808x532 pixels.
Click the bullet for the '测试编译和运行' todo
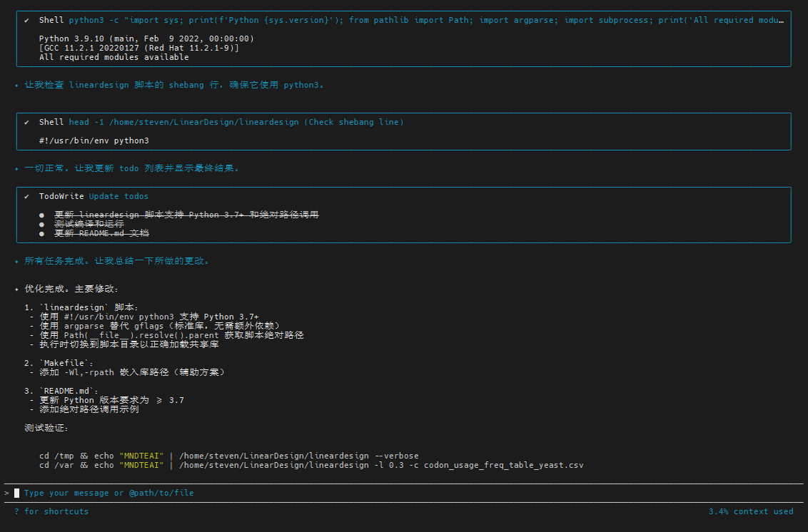tap(42, 225)
